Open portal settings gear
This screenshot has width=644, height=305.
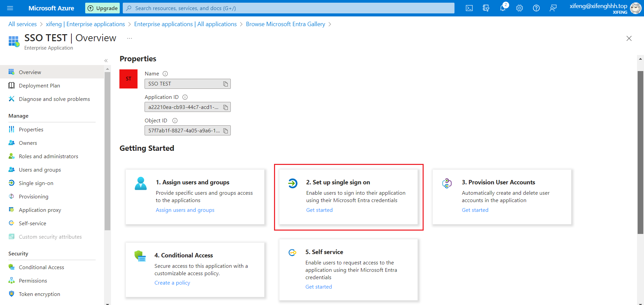click(x=520, y=8)
